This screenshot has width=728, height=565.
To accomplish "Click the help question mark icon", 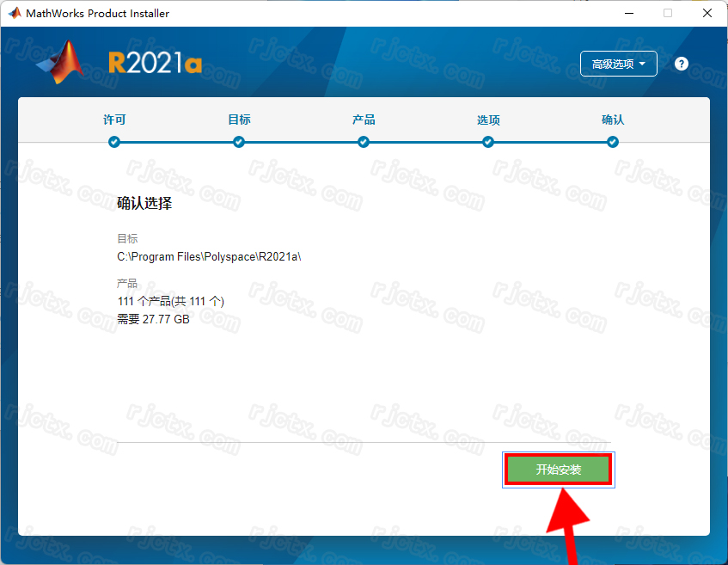I will pyautogui.click(x=681, y=64).
